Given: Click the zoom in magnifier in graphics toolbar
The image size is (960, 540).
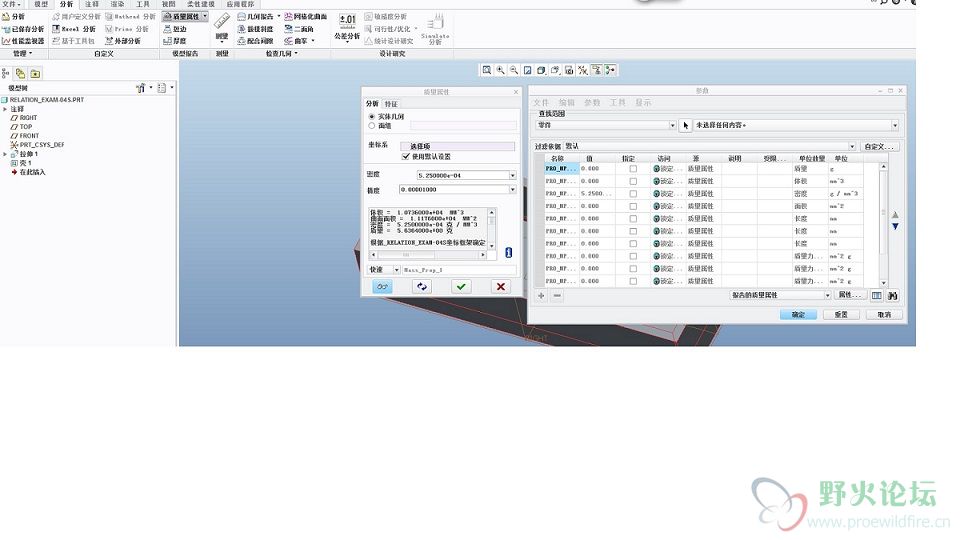Looking at the screenshot, I should (x=500, y=70).
